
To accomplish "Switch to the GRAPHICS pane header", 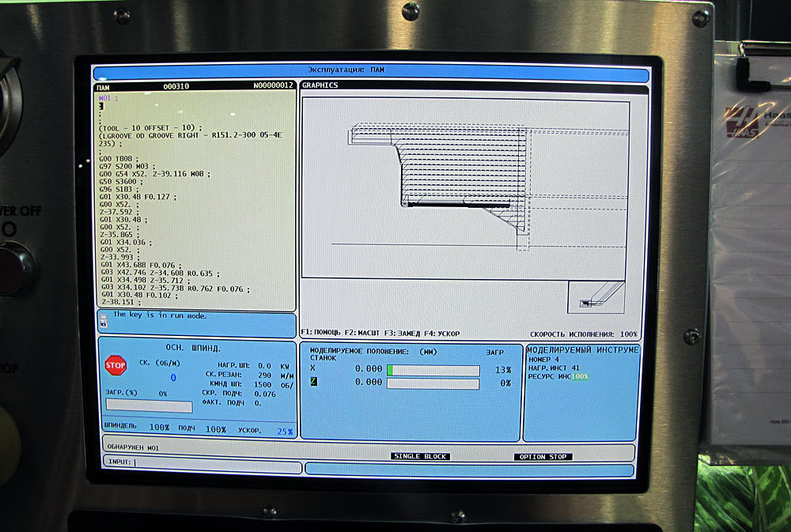I will click(320, 85).
